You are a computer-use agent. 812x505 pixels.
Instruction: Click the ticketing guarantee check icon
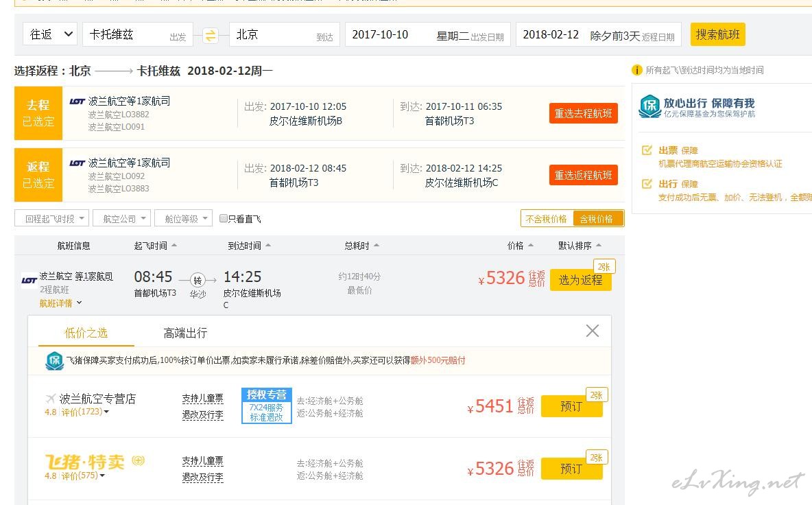[x=647, y=150]
